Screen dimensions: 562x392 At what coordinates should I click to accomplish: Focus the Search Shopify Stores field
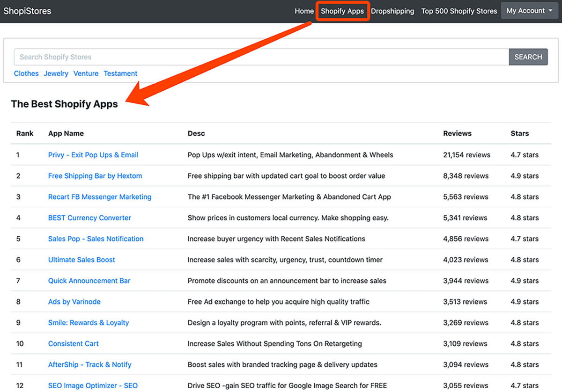pyautogui.click(x=261, y=57)
